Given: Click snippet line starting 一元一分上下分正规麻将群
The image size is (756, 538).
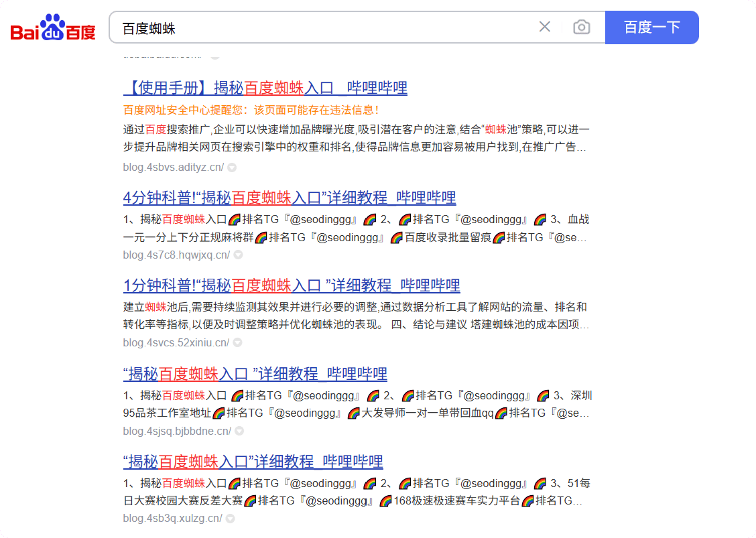Looking at the screenshot, I should pos(355,238).
